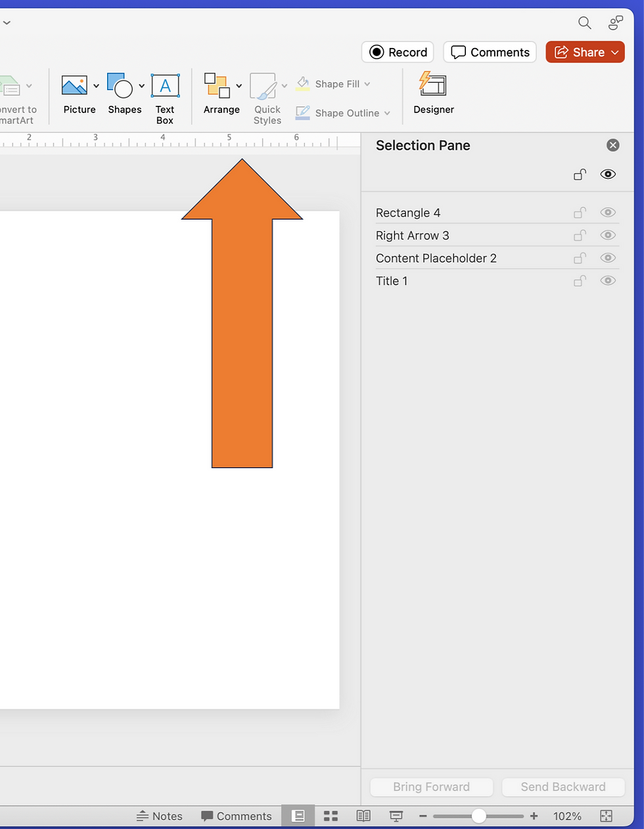This screenshot has height=829, width=644.
Task: Click the Bring Forward button
Action: tap(431, 787)
